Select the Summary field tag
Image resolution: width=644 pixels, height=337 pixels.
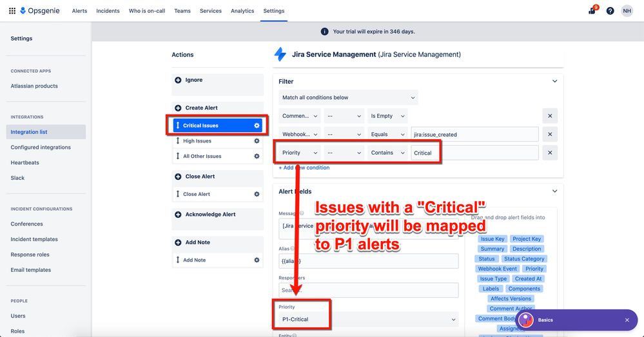(x=492, y=249)
